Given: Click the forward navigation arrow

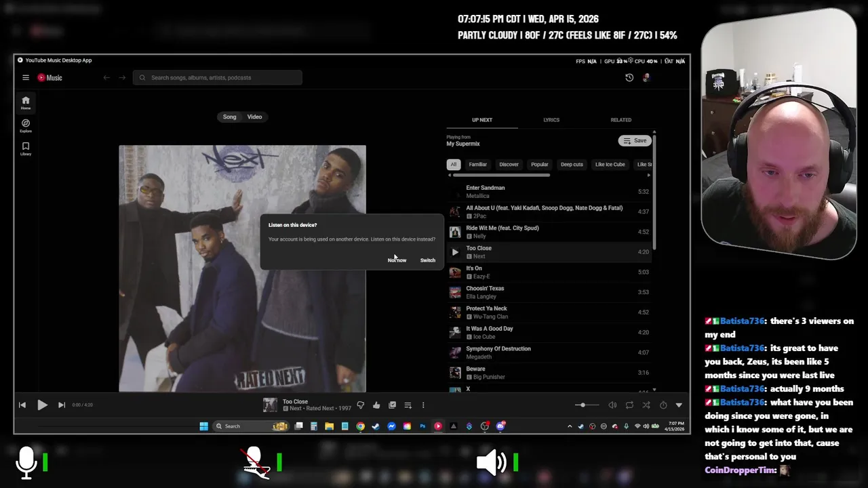Looking at the screenshot, I should coord(122,78).
